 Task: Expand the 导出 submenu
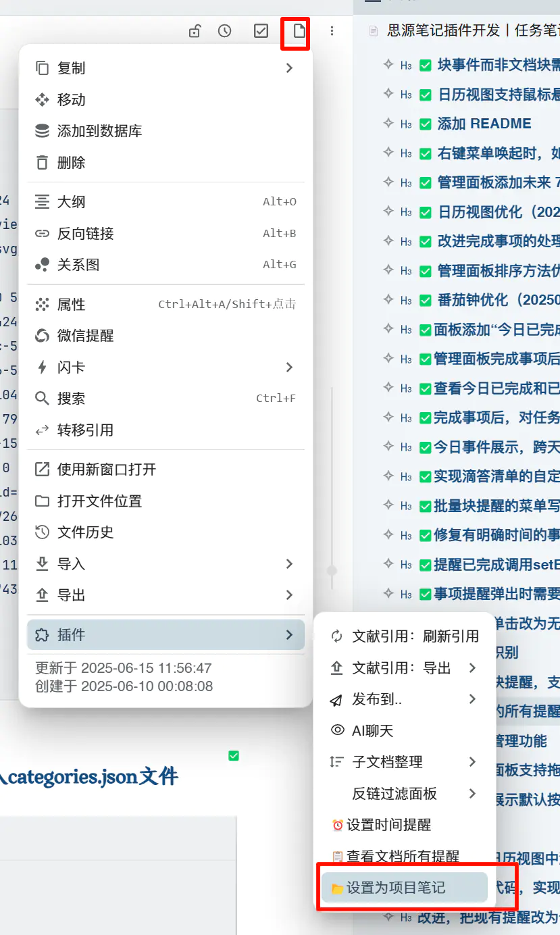coord(289,595)
